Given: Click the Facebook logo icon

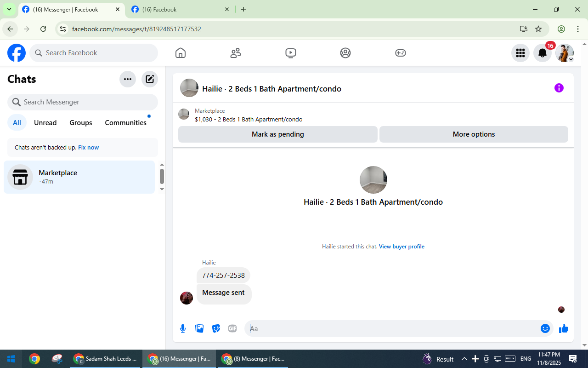Looking at the screenshot, I should point(17,53).
